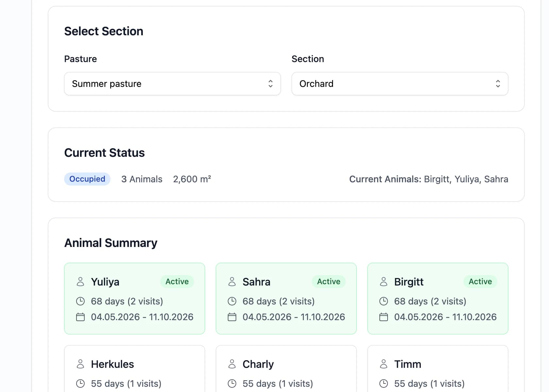549x392 pixels.
Task: Click the Active badge on Sahra's card
Action: point(329,282)
